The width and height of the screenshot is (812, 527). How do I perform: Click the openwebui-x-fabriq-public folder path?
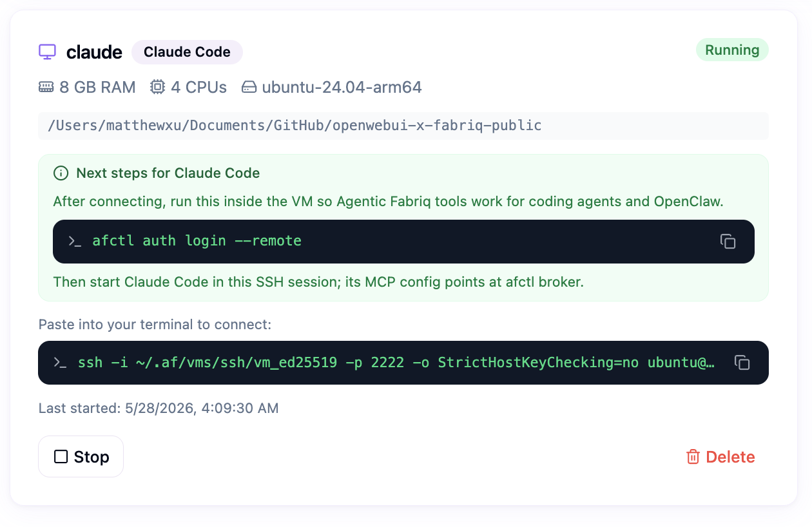pos(403,126)
